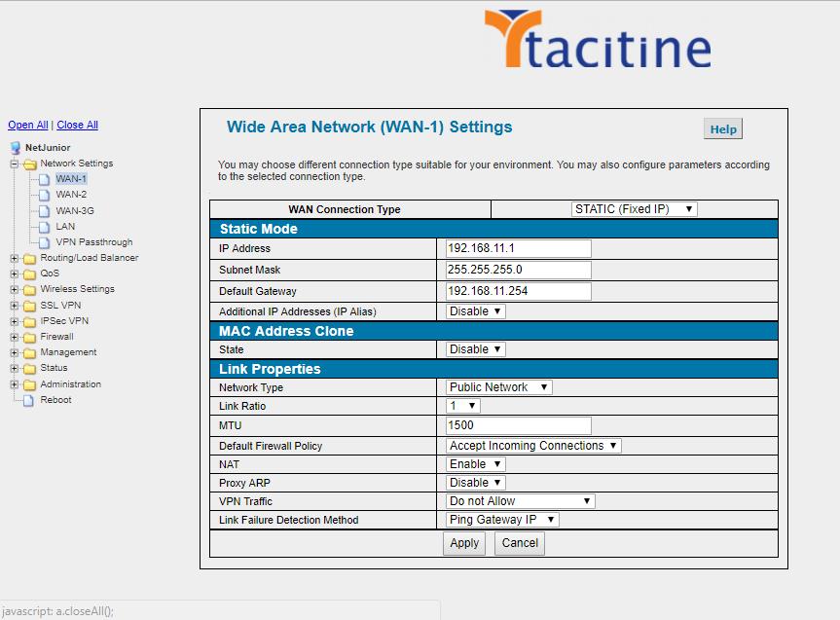Click the QoS folder icon
Screen dimensions: 840x620
pos(29,274)
